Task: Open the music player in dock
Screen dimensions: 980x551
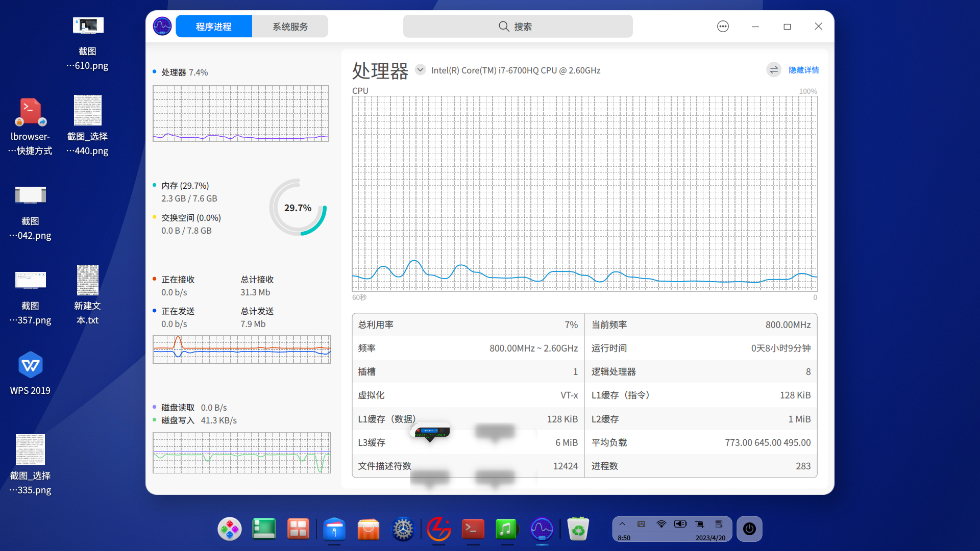Action: 506,529
